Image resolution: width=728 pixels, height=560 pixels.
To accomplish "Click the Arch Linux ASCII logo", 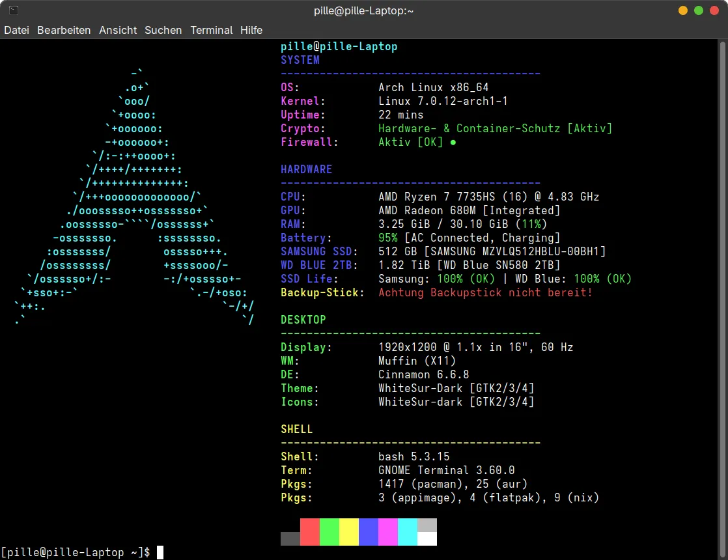I will pyautogui.click(x=134, y=197).
